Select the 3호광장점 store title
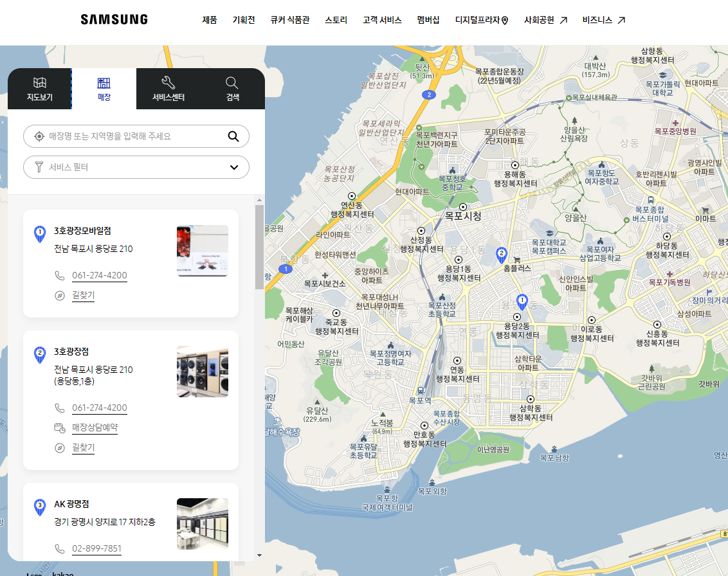The height and width of the screenshot is (576, 728). click(x=71, y=352)
